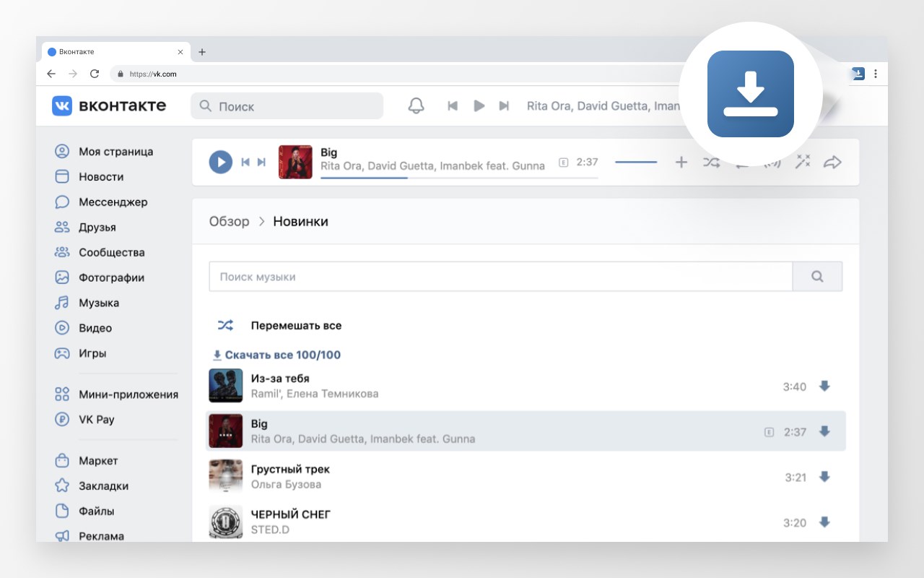Click Из-за тебя album thumbnail
The width and height of the screenshot is (924, 578).
226,386
